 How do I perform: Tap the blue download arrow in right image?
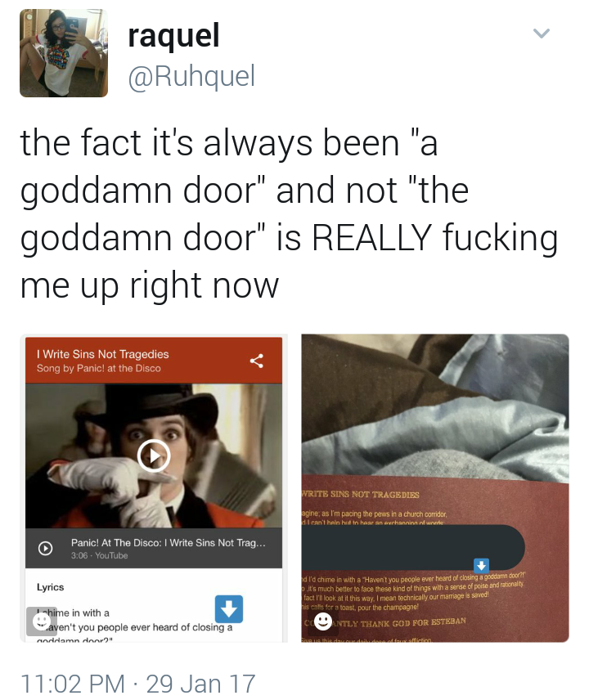pyautogui.click(x=481, y=566)
